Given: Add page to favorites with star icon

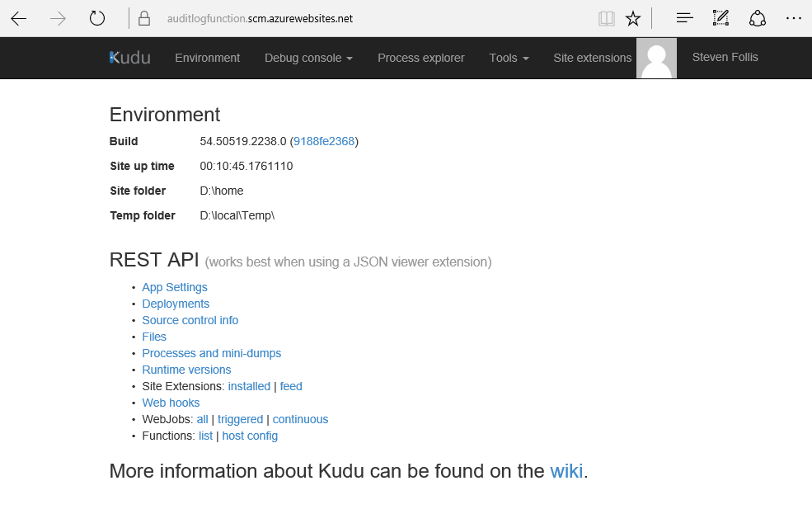Looking at the screenshot, I should [633, 19].
